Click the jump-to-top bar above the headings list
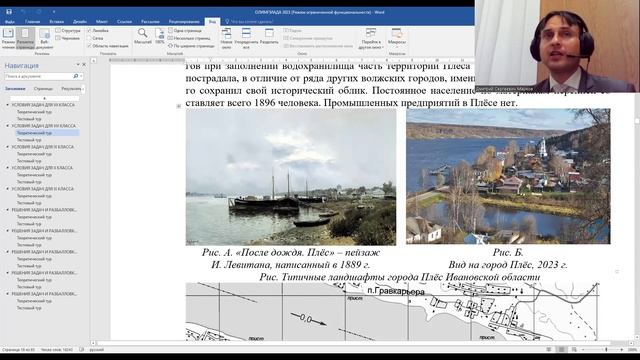This screenshot has width=640, height=360. pyautogui.click(x=44, y=98)
